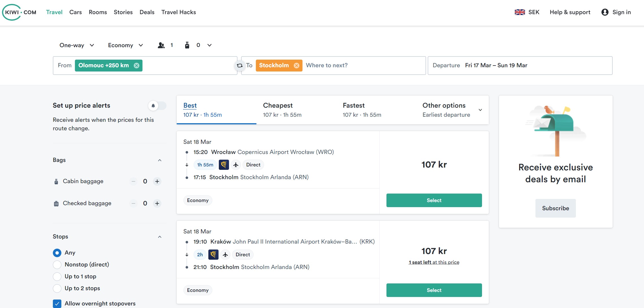The width and height of the screenshot is (644, 308).
Task: Click the UK flag currency icon
Action: tap(520, 12)
